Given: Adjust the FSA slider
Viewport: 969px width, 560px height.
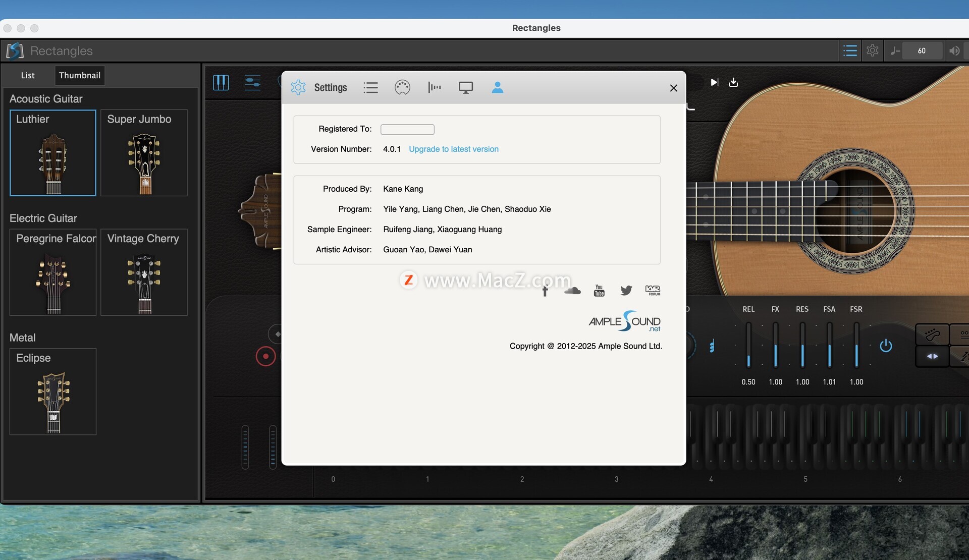Looking at the screenshot, I should (829, 345).
